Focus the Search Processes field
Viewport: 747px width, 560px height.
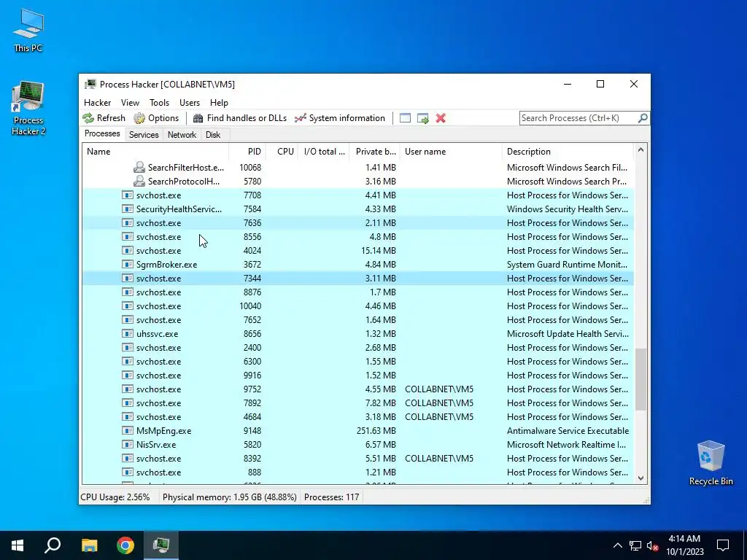tap(578, 117)
